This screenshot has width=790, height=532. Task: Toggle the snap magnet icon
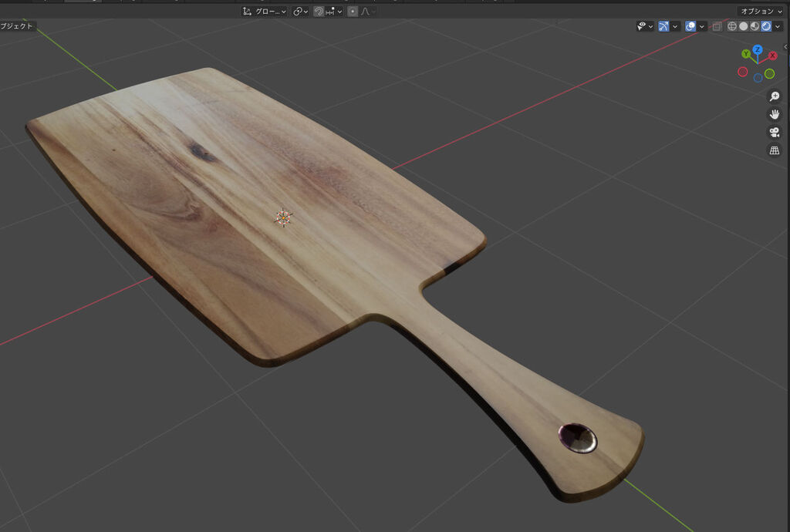pyautogui.click(x=319, y=11)
